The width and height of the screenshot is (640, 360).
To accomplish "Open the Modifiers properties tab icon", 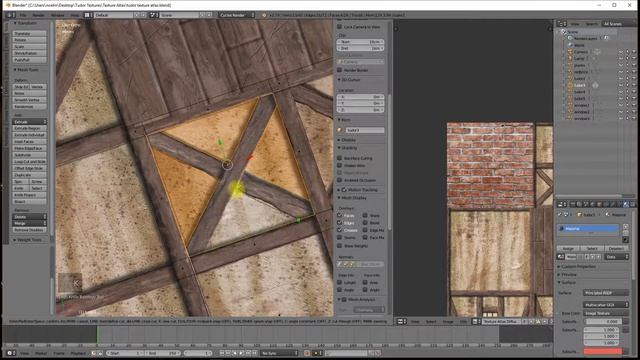I will 613,204.
